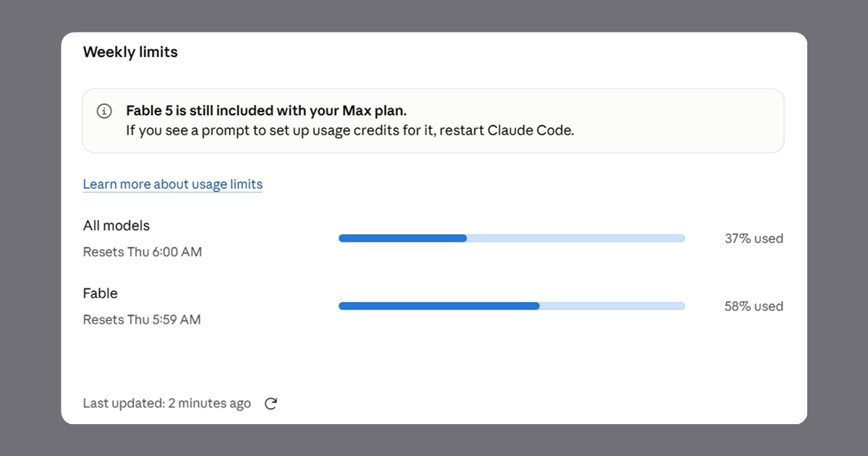Screen dimensions: 868x456
Task: Select the Weekly limits heading
Action: [x=130, y=52]
